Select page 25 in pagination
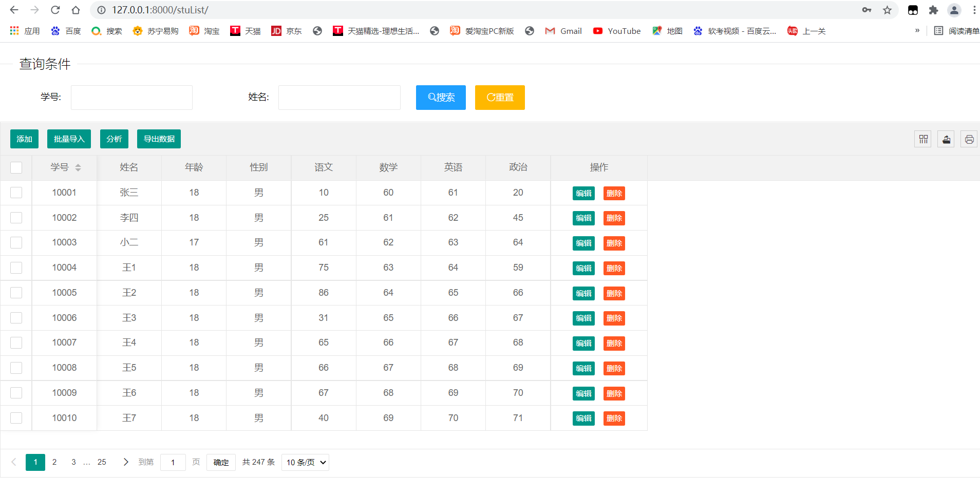Screen dimensions: 980x495 click(102, 462)
